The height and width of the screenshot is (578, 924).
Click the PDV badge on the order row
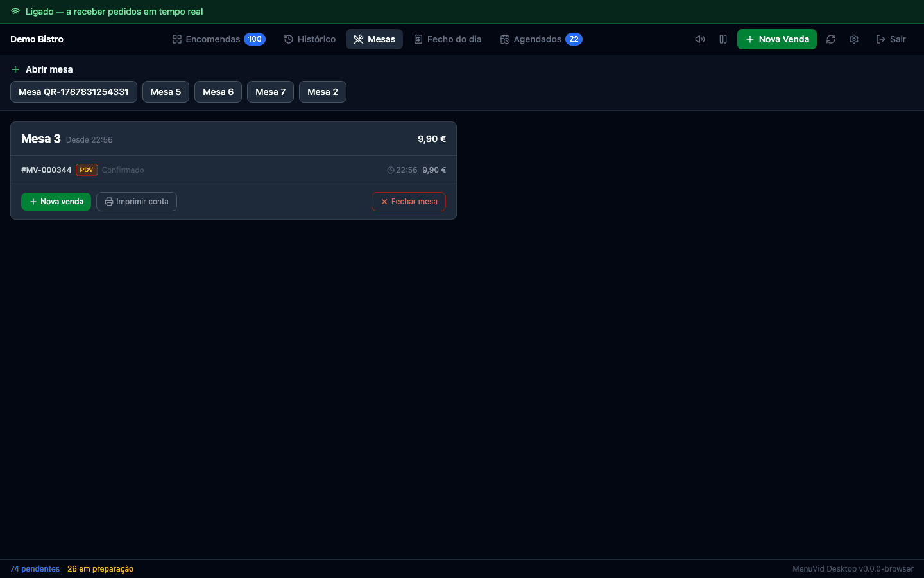click(87, 170)
